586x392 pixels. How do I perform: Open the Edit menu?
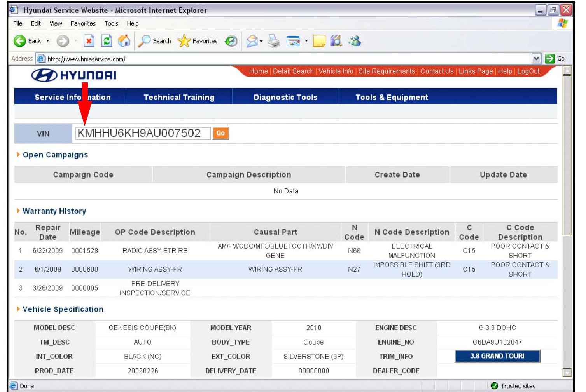36,23
